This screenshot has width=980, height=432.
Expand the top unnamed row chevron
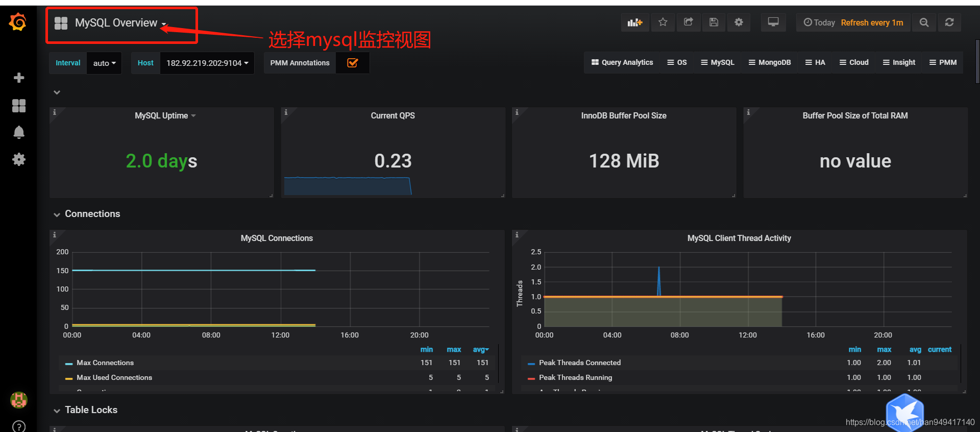[x=57, y=92]
